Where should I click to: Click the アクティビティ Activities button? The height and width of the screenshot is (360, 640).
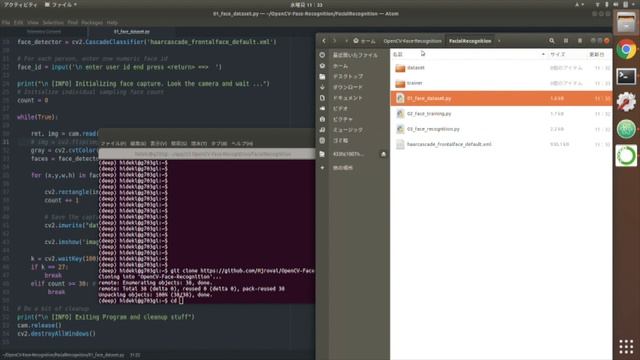[20, 5]
